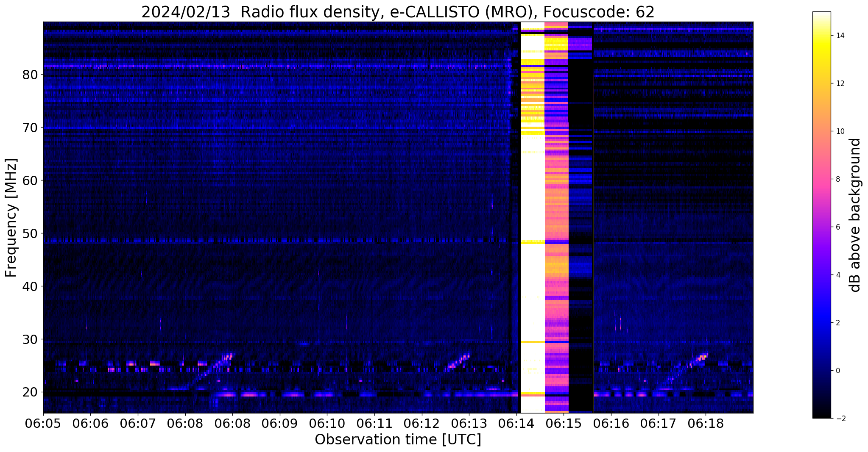Select the 06:10 time tick label
868x452 pixels.
[327, 423]
